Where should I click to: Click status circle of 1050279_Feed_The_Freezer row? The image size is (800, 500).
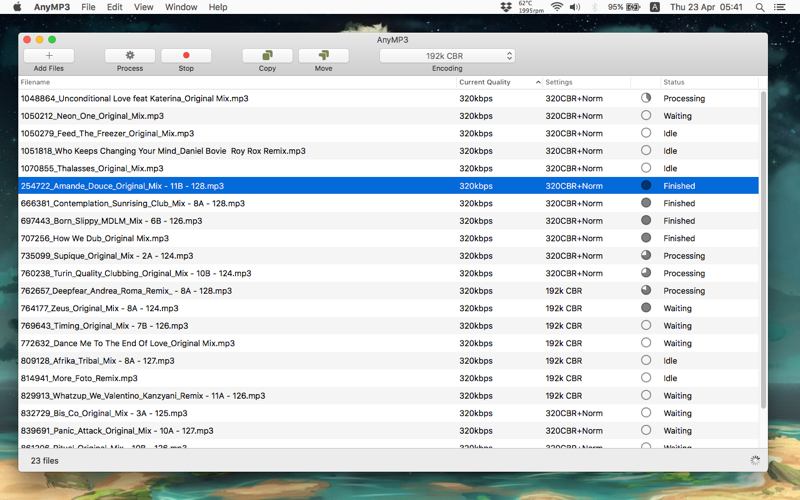click(x=646, y=133)
